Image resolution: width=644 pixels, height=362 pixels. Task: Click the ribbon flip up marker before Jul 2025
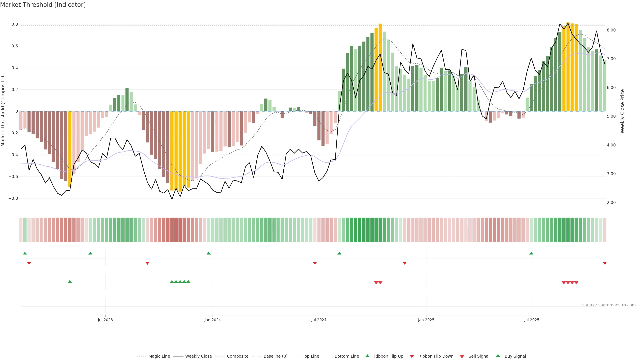coord(531,253)
